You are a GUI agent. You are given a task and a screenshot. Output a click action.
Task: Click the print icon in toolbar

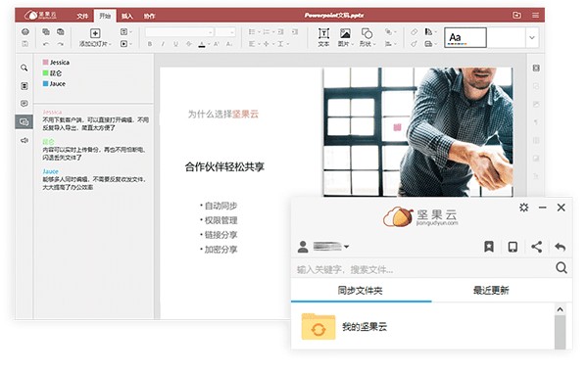point(25,32)
